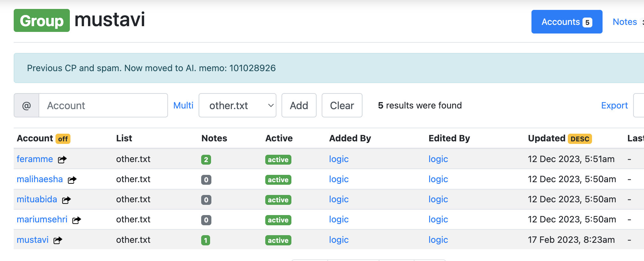This screenshot has width=644, height=261.
Task: Open the mituabida account link
Action: (x=37, y=199)
